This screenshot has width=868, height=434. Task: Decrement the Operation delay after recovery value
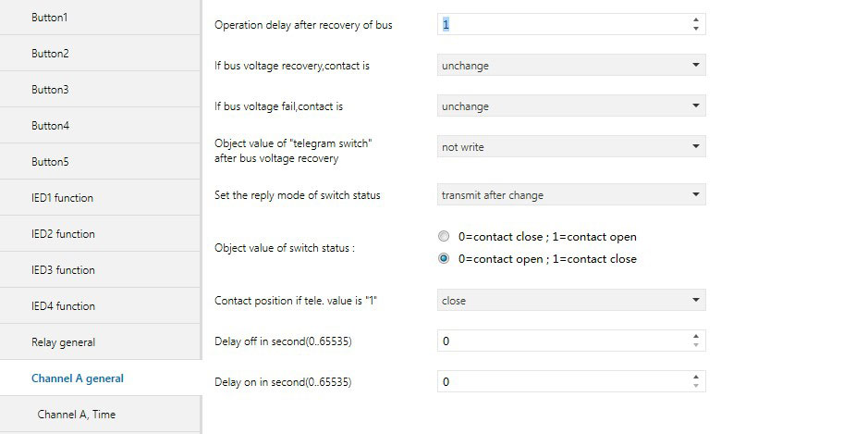(x=695, y=30)
